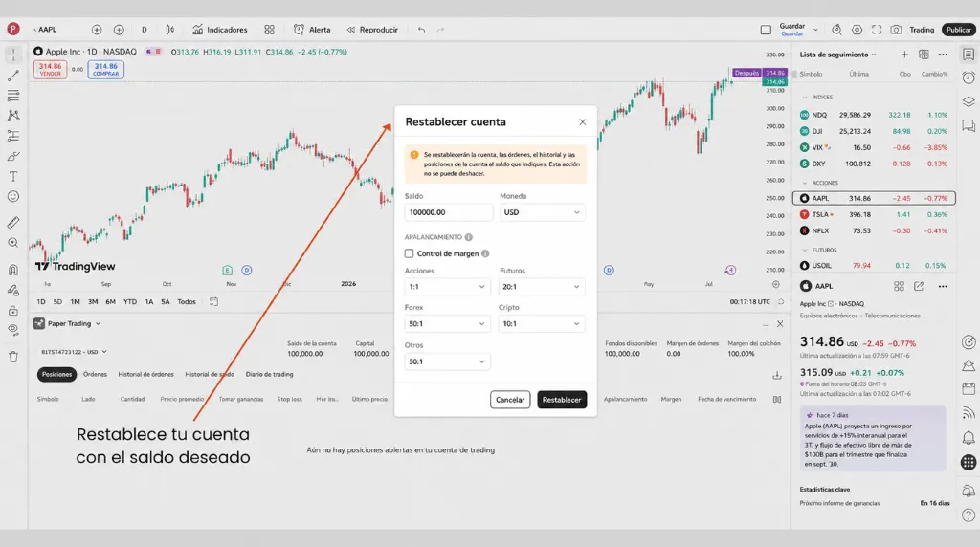Toggle magnet mode in left toolbar
Viewport: 980px width, 547px height.
[x=13, y=270]
